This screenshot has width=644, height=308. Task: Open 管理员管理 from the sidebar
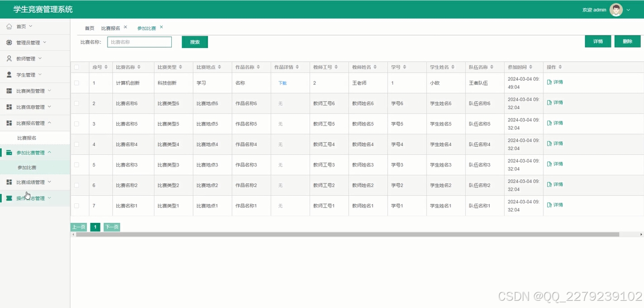point(8,42)
